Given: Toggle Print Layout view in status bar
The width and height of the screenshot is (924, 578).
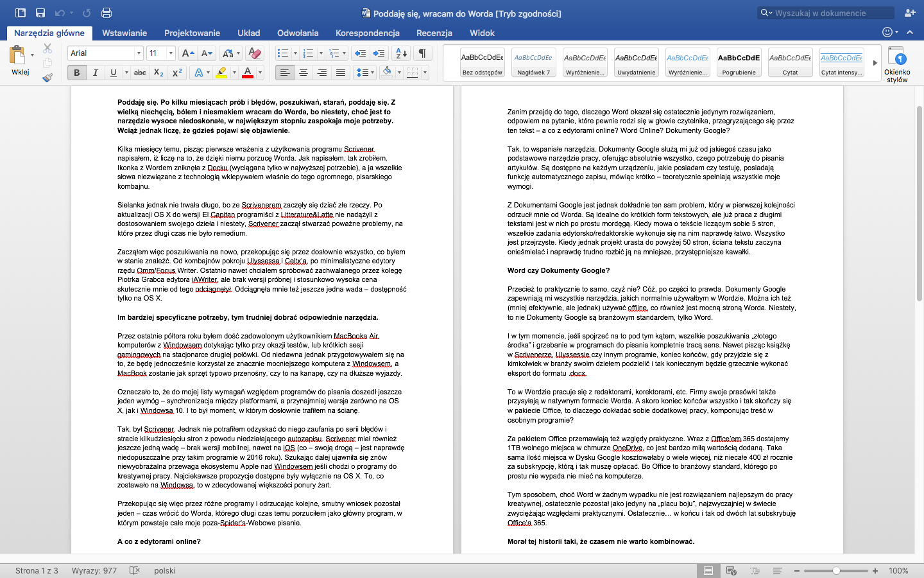Looking at the screenshot, I should point(708,570).
